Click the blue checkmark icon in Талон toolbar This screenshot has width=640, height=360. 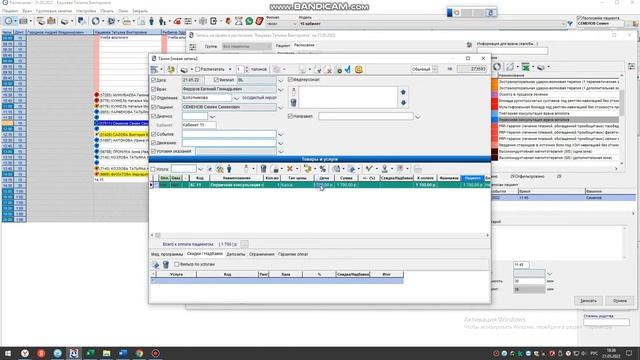pos(348,69)
